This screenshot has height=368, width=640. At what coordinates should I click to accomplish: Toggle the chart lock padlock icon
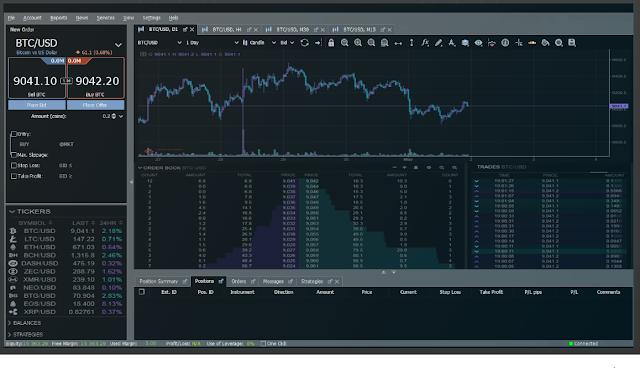click(331, 43)
